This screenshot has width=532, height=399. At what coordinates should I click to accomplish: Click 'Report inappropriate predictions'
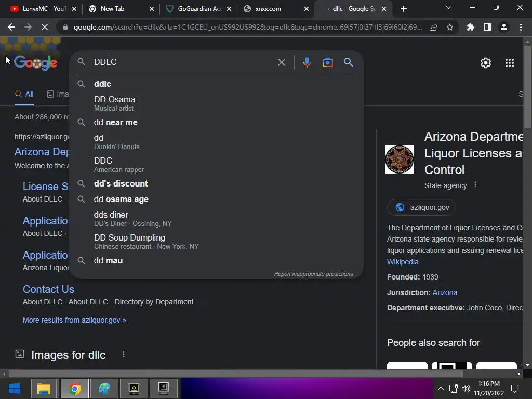click(313, 274)
